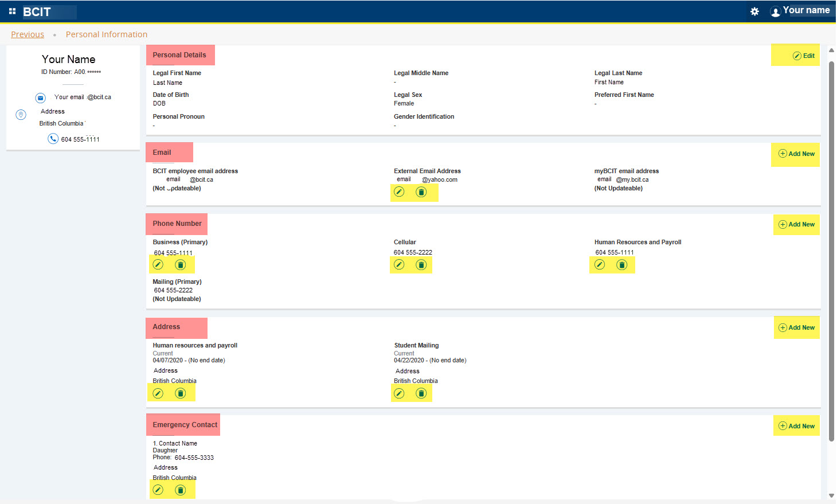This screenshot has width=837, height=504.
Task: Add a new Phone Number
Action: point(796,224)
